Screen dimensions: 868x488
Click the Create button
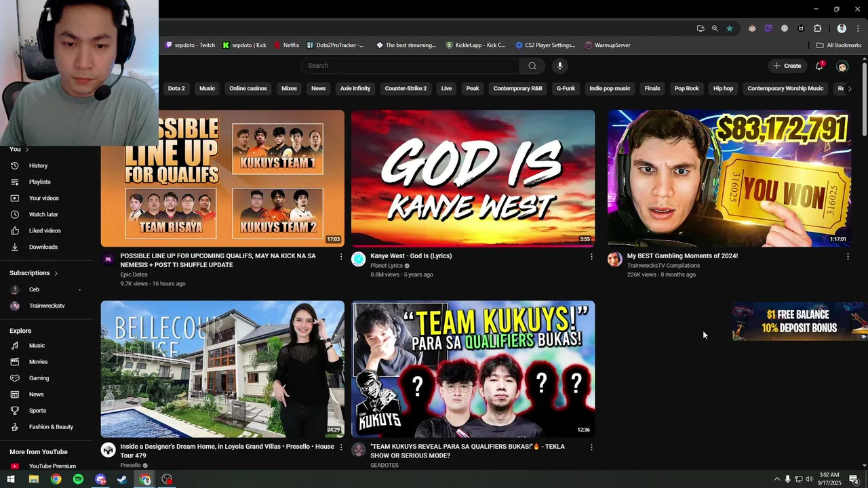(787, 66)
